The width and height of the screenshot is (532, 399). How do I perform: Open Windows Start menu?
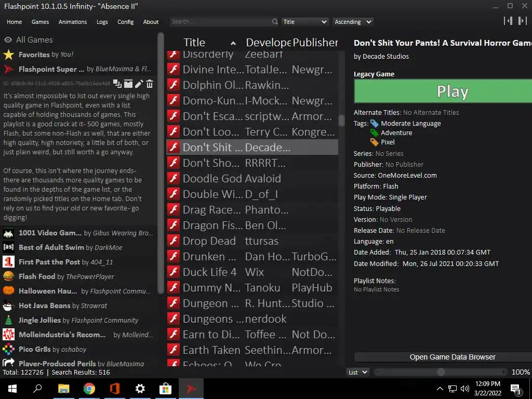click(12, 389)
